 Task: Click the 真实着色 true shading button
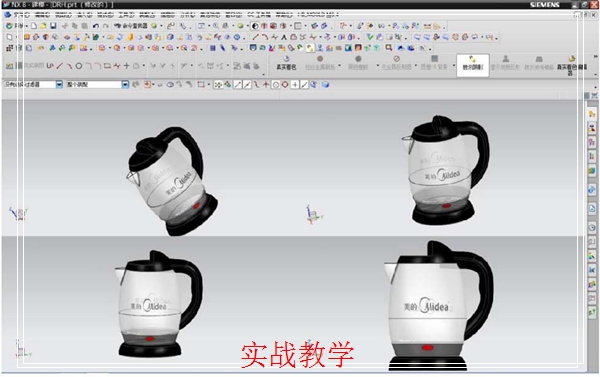(x=286, y=64)
